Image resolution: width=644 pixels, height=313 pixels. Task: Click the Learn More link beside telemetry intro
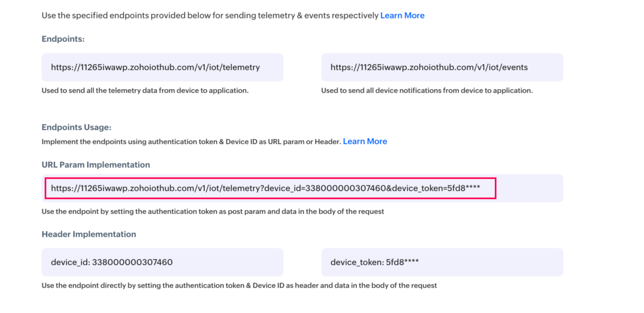point(402,16)
